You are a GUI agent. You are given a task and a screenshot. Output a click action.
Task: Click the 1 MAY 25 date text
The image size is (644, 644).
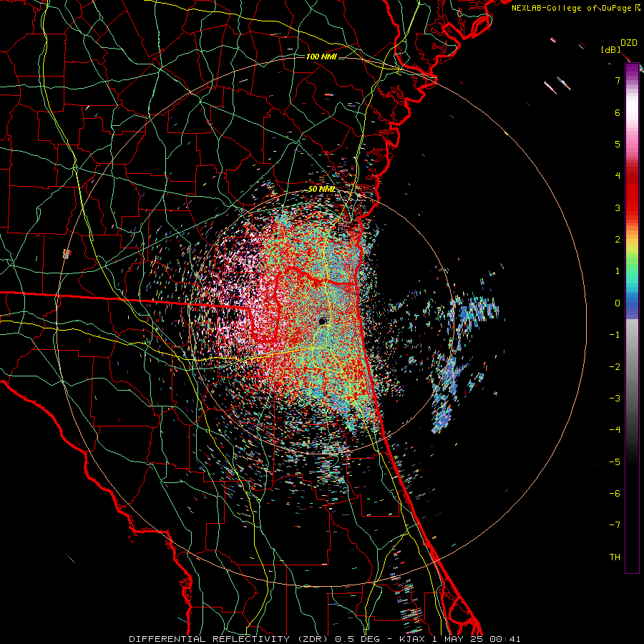(458, 639)
